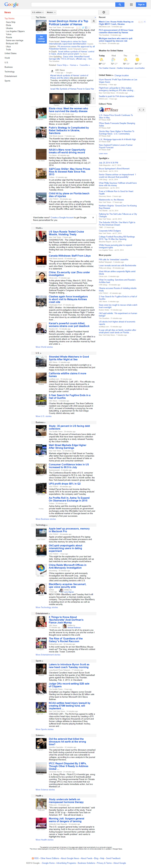Collapse the top story with double chevron
Screen dimensions: 151x868
coord(93,21)
